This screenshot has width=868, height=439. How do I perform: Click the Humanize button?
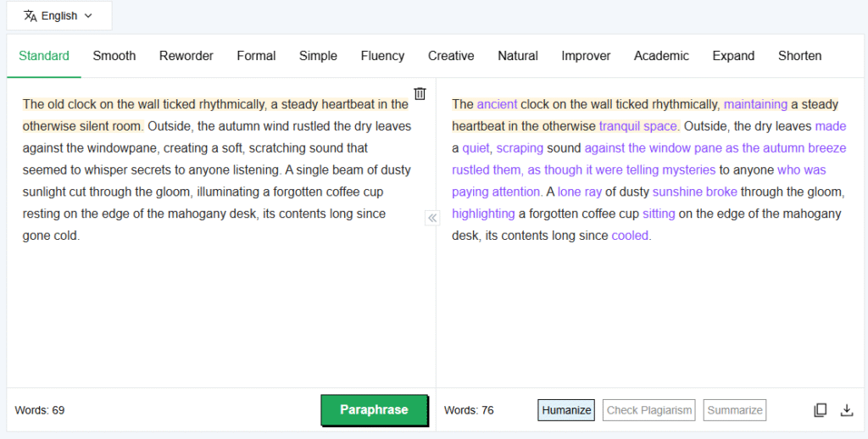(566, 410)
